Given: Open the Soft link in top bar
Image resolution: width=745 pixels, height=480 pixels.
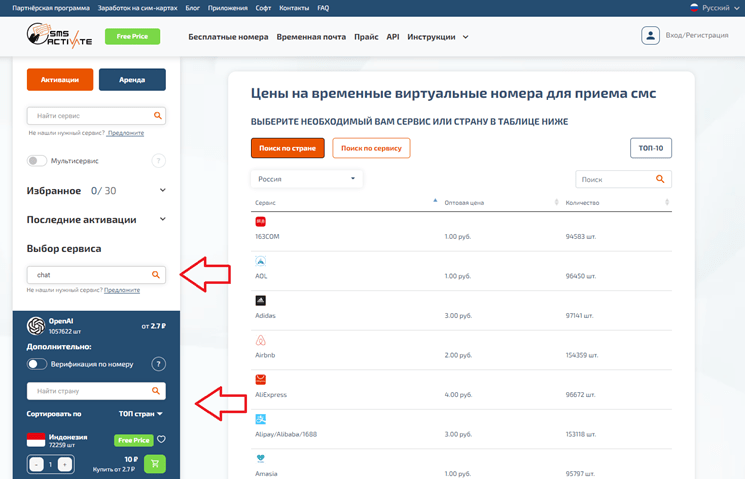Looking at the screenshot, I should 263,8.
